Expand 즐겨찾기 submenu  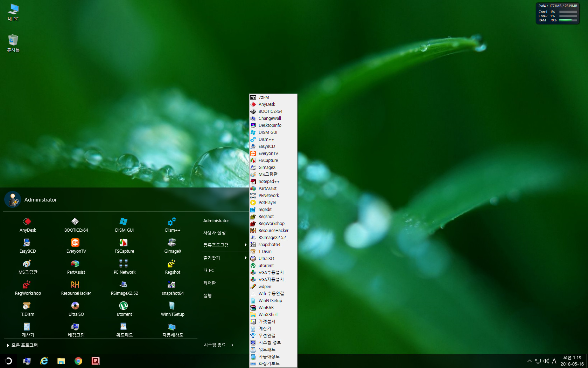tap(225, 258)
